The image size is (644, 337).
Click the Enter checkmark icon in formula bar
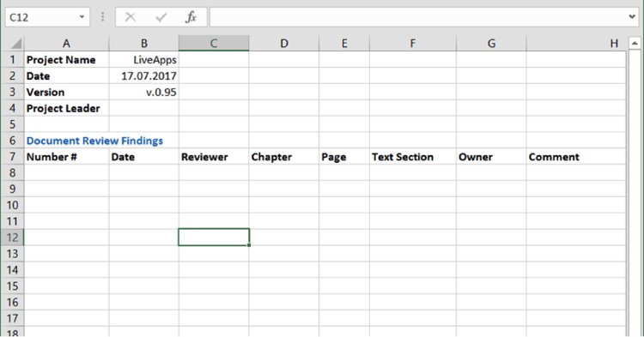coord(161,17)
